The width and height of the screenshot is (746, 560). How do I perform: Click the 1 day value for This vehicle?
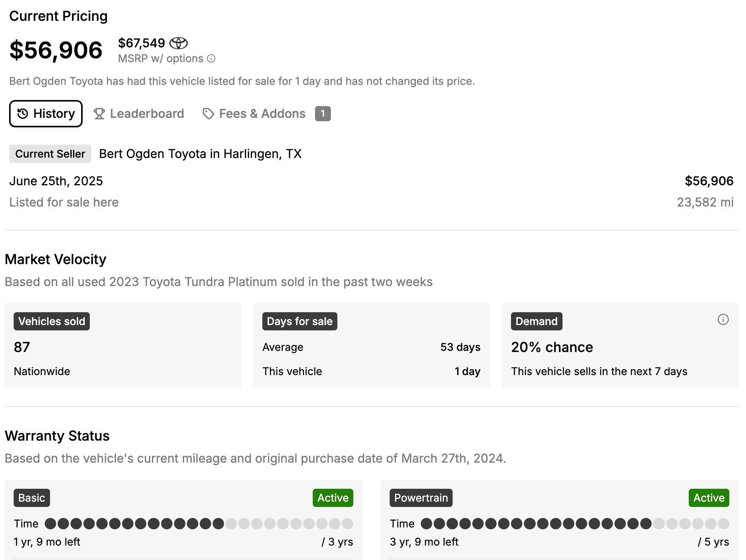tap(467, 371)
